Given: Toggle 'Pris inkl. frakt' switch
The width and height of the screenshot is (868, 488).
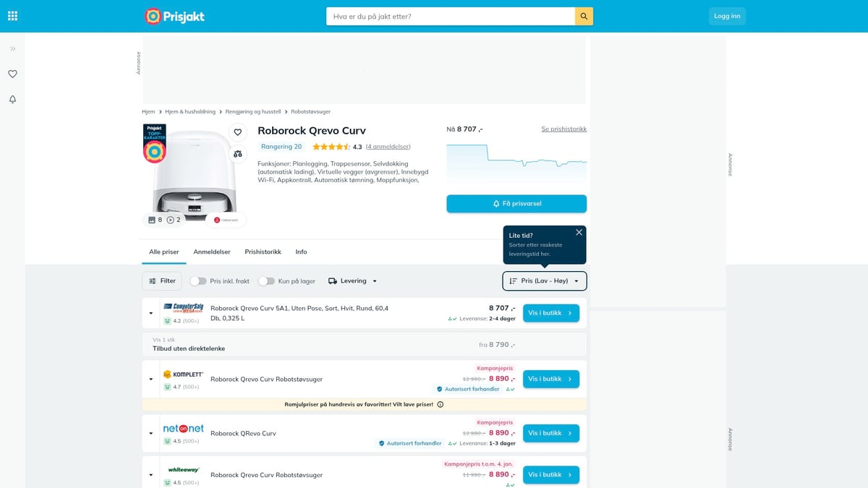Looking at the screenshot, I should pyautogui.click(x=198, y=281).
